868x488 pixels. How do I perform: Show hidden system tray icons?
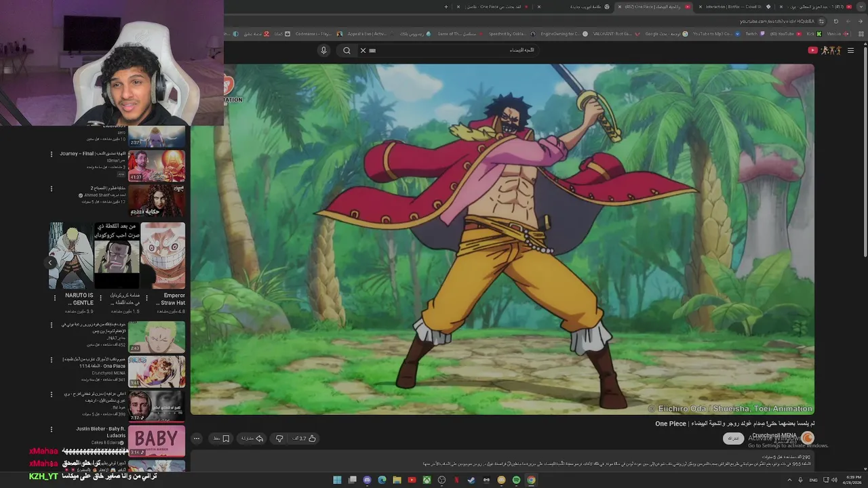(789, 480)
